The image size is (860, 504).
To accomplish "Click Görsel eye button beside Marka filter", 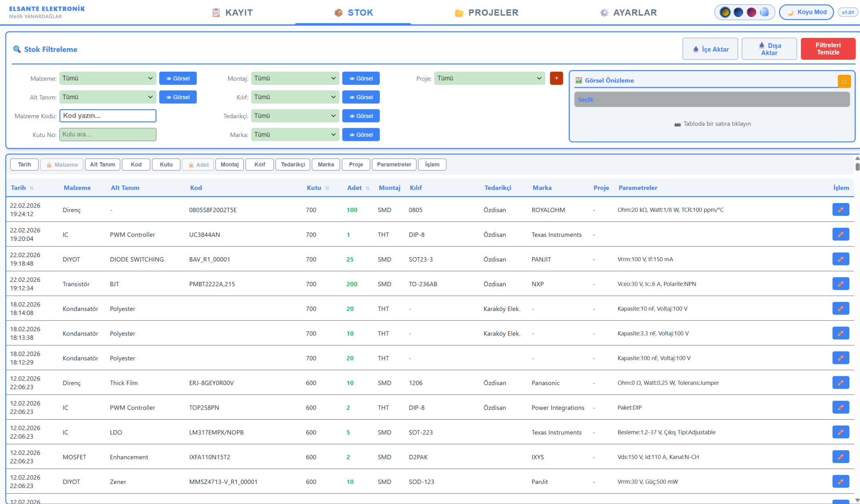I will (361, 135).
